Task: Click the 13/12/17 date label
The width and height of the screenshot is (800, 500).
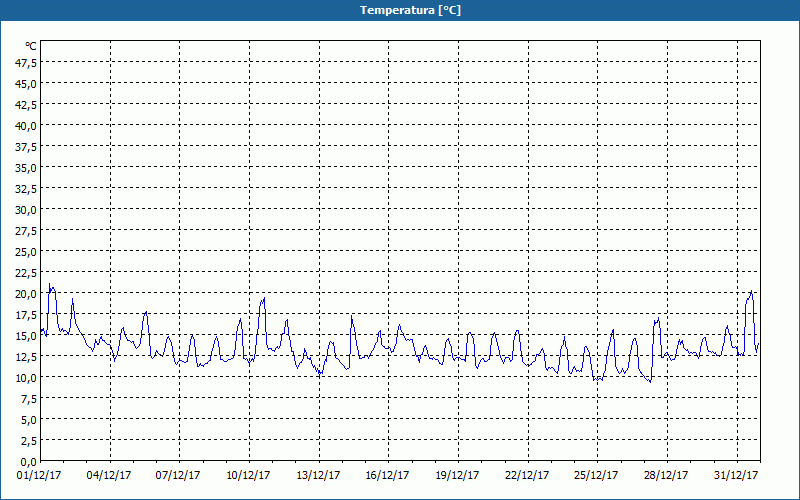Action: pyautogui.click(x=318, y=475)
